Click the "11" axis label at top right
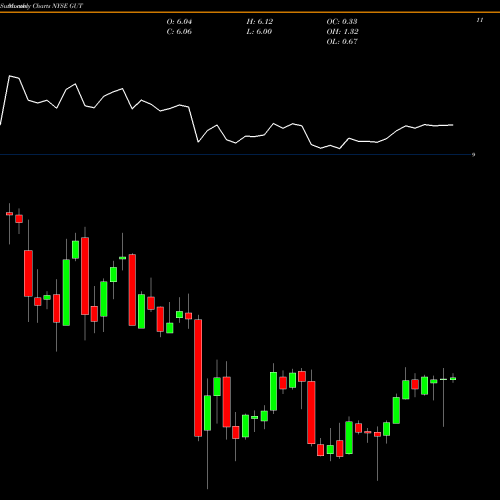Screen dimensions: 500x500 point(480,20)
